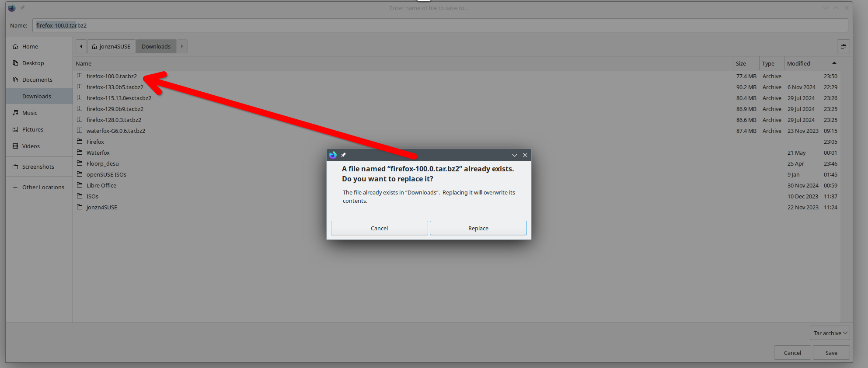This screenshot has height=368, width=868.
Task: Sort by the Type column header
Action: click(771, 63)
